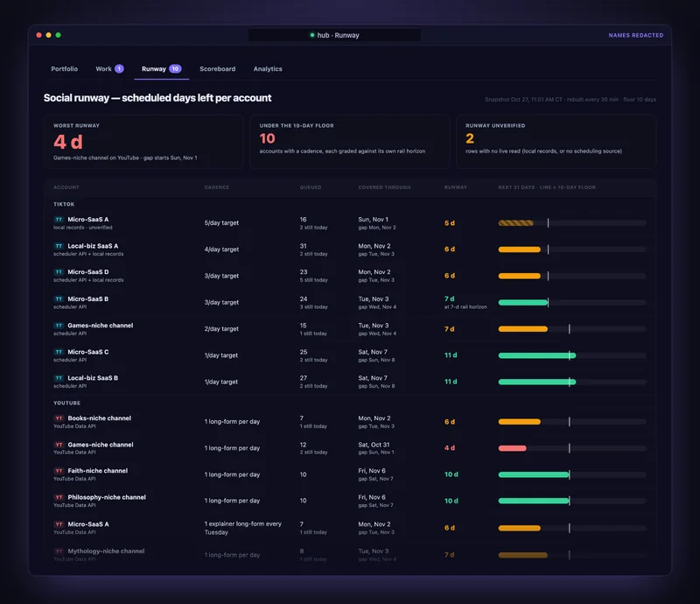Click the red runway bar for YouTube Games-niche channel
Screen dimensions: 700x604
(x=512, y=448)
